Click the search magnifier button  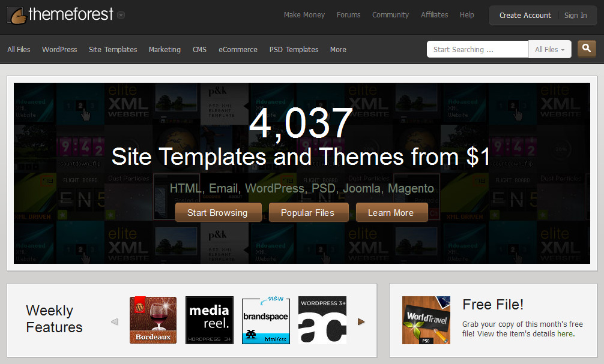[587, 49]
